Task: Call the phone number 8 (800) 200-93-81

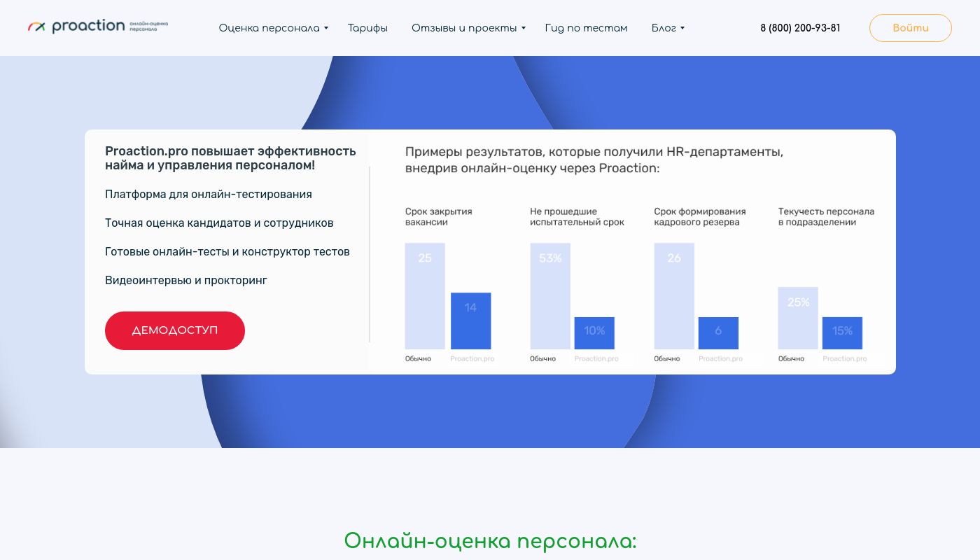Action: coord(800,28)
